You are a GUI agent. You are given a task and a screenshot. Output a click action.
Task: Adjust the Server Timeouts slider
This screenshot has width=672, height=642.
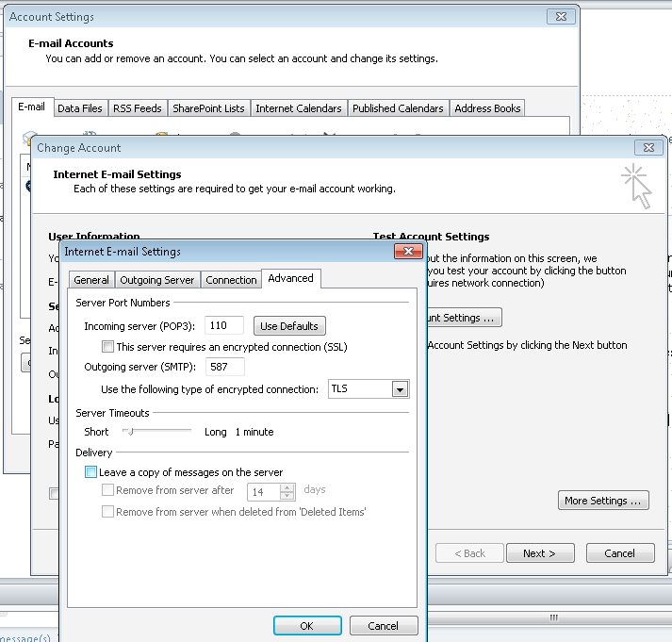tap(129, 432)
